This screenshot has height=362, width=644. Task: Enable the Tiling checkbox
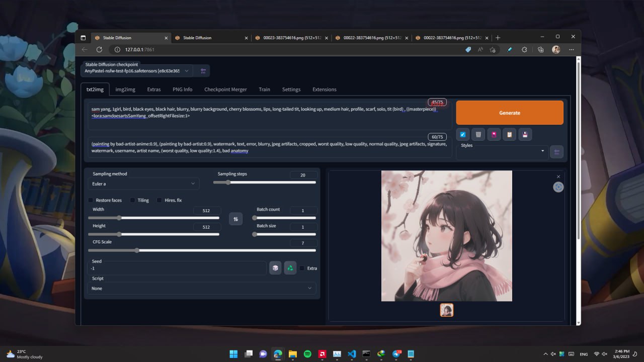click(x=133, y=200)
